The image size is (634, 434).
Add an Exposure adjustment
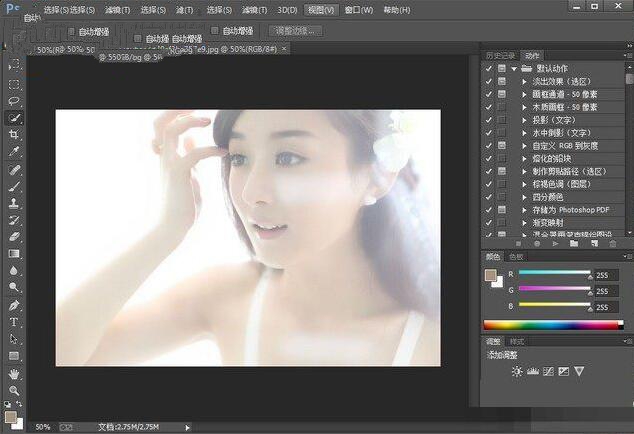coord(564,371)
